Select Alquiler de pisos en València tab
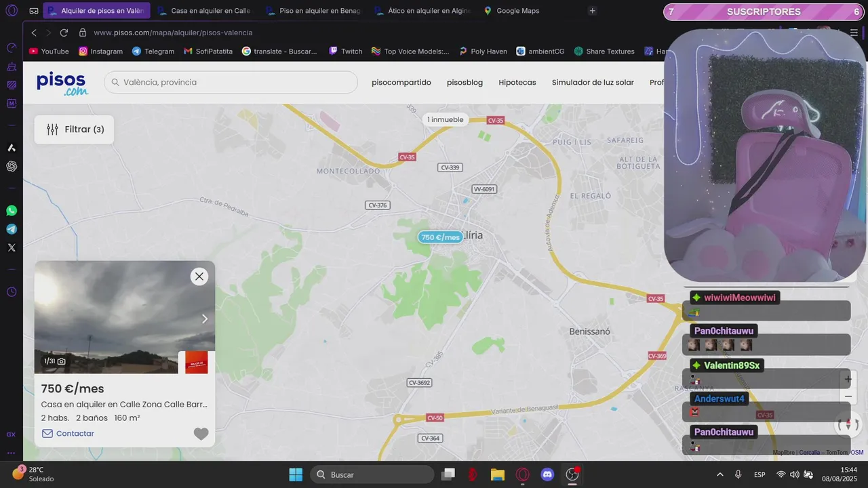Image resolution: width=868 pixels, height=488 pixels. (x=96, y=11)
